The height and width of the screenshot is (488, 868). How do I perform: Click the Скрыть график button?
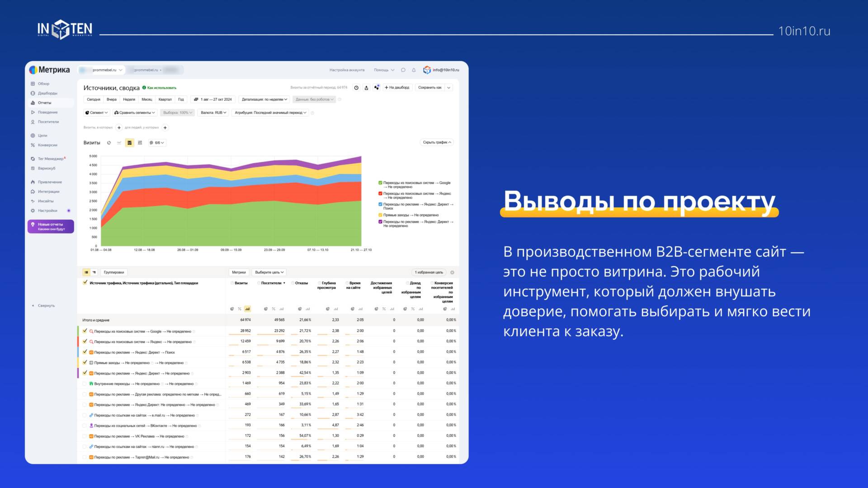(x=437, y=142)
